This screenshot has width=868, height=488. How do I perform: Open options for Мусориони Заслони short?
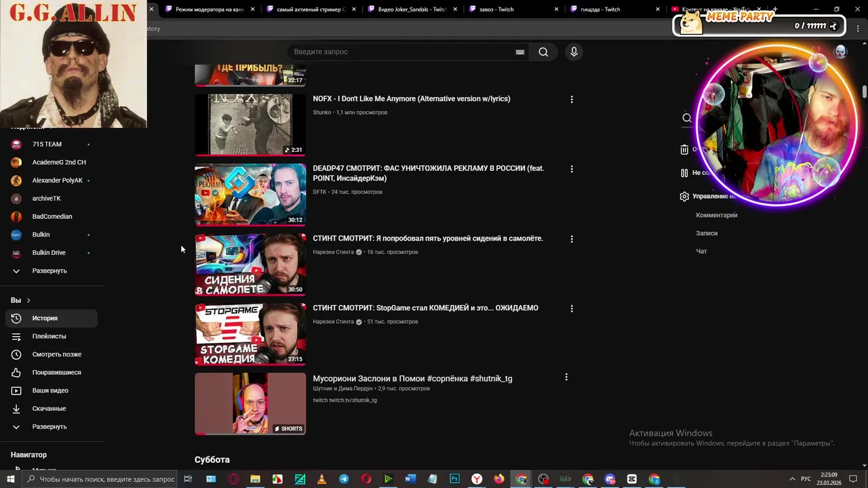click(x=566, y=377)
